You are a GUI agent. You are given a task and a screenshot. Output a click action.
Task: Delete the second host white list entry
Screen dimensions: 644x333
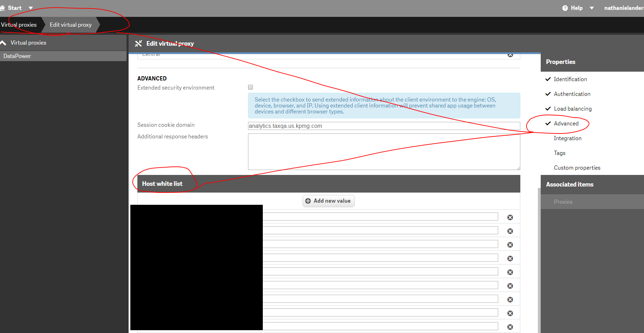[x=510, y=231]
